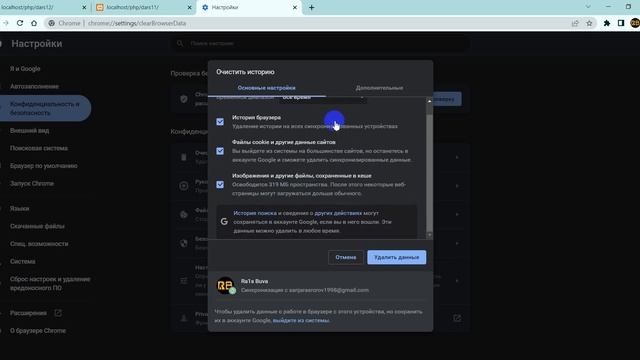Click the Google G logo in the info box
This screenshot has width=640, height=360.
[x=224, y=221]
